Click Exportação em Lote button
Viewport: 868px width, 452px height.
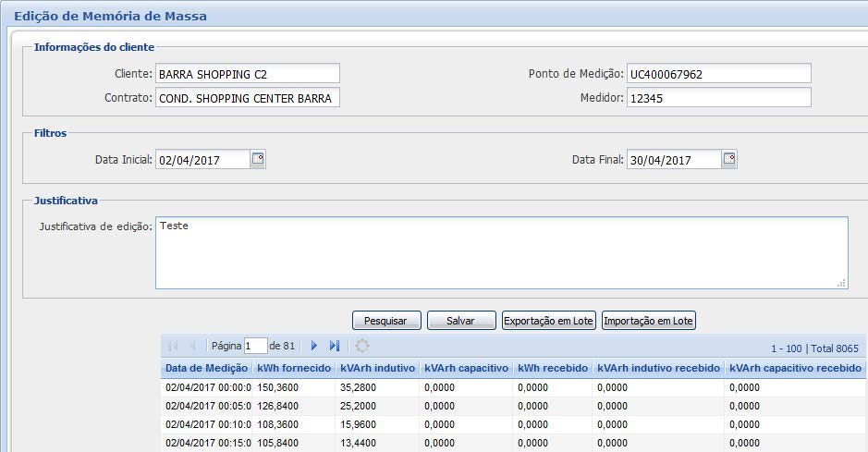[548, 321]
